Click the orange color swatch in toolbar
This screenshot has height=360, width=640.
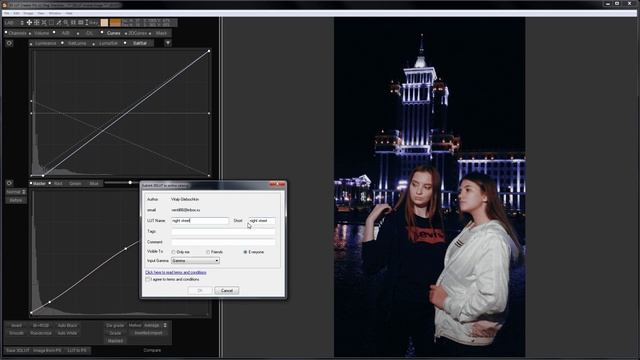click(115, 22)
